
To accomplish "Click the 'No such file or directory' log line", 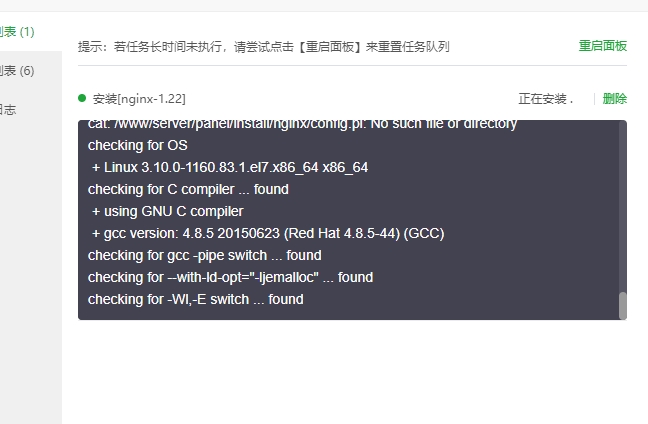I will (x=303, y=125).
